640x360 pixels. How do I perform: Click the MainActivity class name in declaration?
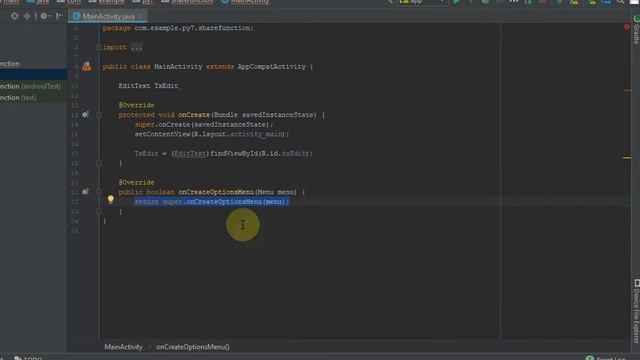[178, 67]
